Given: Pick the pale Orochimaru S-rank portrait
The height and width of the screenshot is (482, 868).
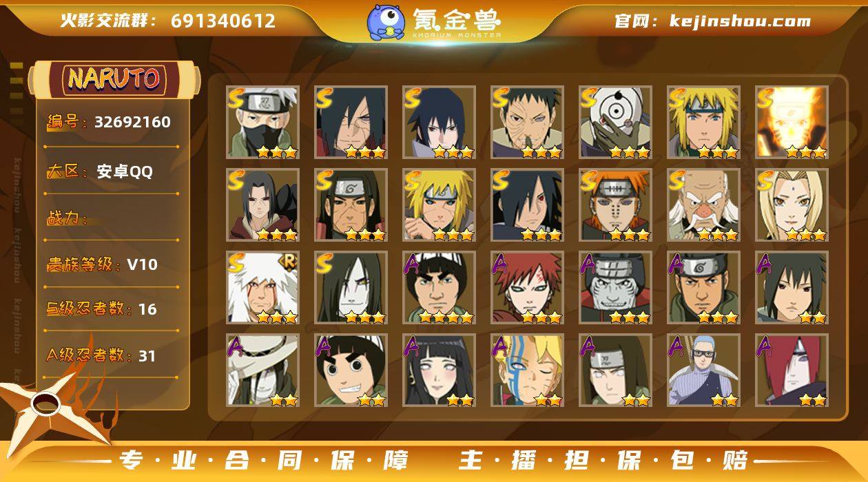Looking at the screenshot, I should point(351,288).
